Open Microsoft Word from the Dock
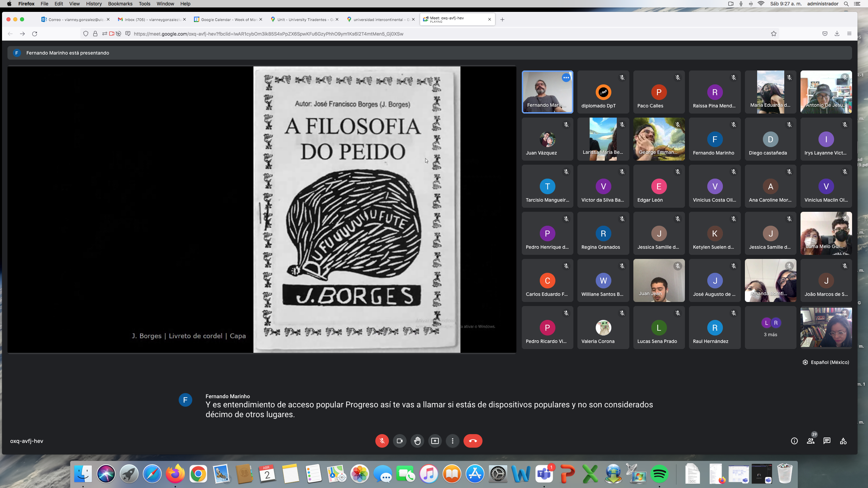Screen dimensions: 868x488 (x=521, y=473)
